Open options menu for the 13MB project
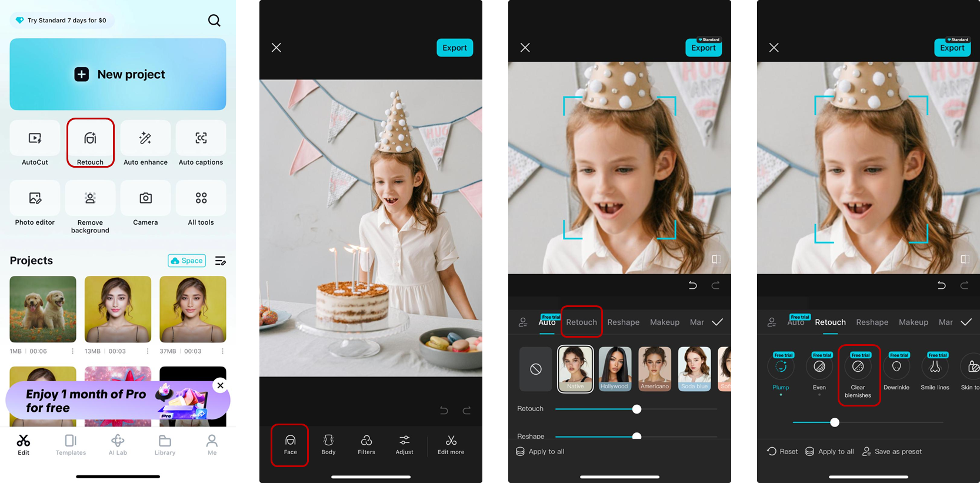 (x=147, y=351)
